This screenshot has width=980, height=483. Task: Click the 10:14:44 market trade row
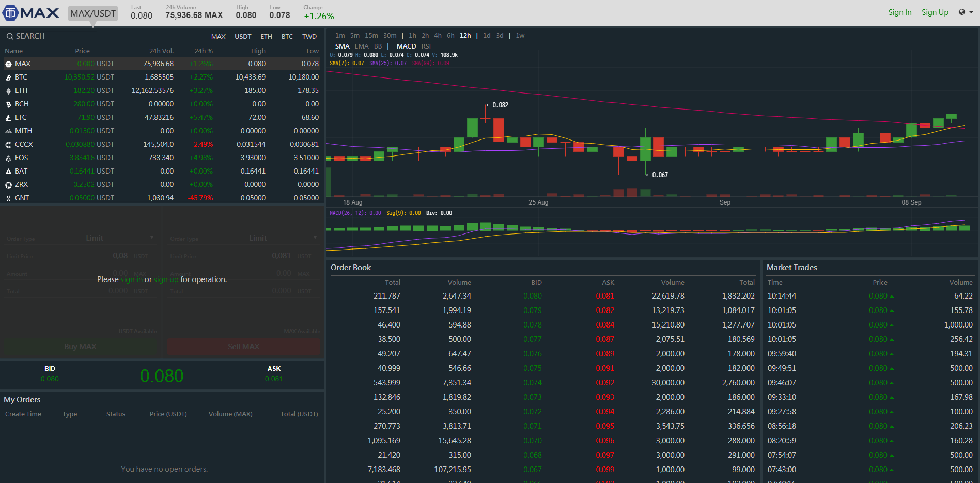click(x=870, y=296)
